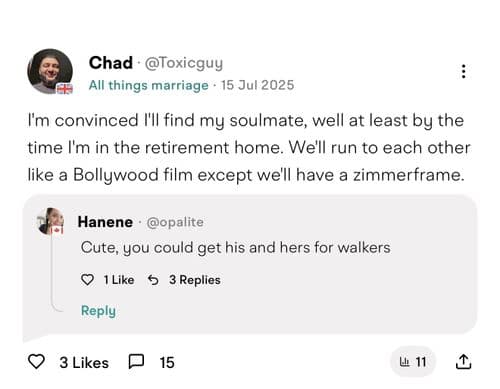Click the 1 Like count on comment

pos(119,280)
